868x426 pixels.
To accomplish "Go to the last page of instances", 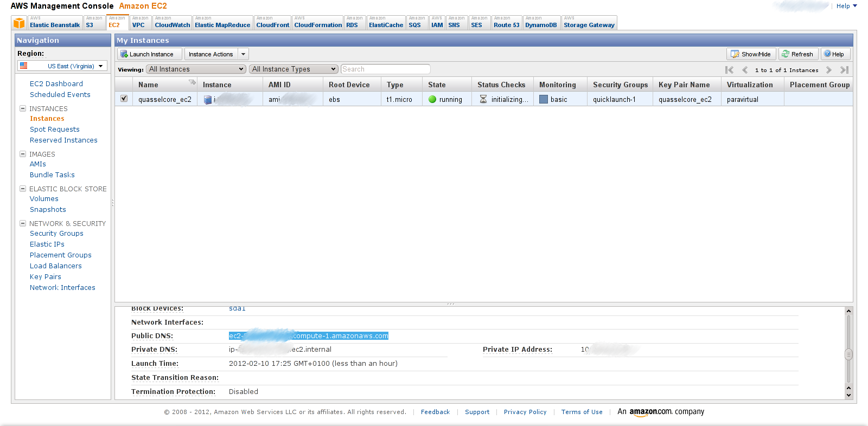I will coord(844,70).
